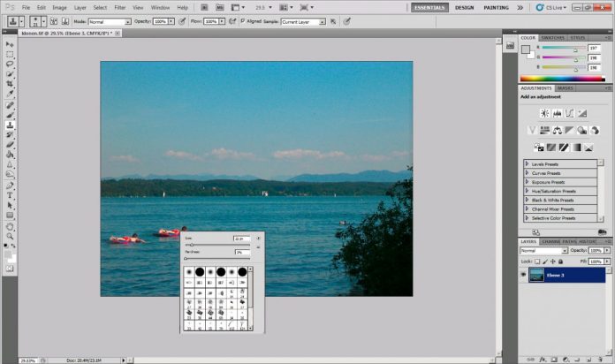This screenshot has width=615, height=364.
Task: Hide the Ebene 3 layer visibility
Action: point(524,275)
